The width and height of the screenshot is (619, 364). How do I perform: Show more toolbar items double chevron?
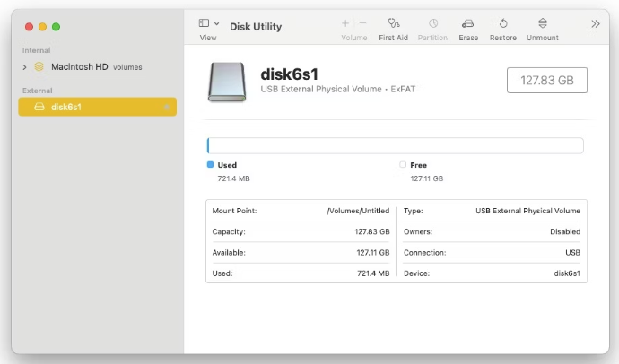(x=596, y=24)
